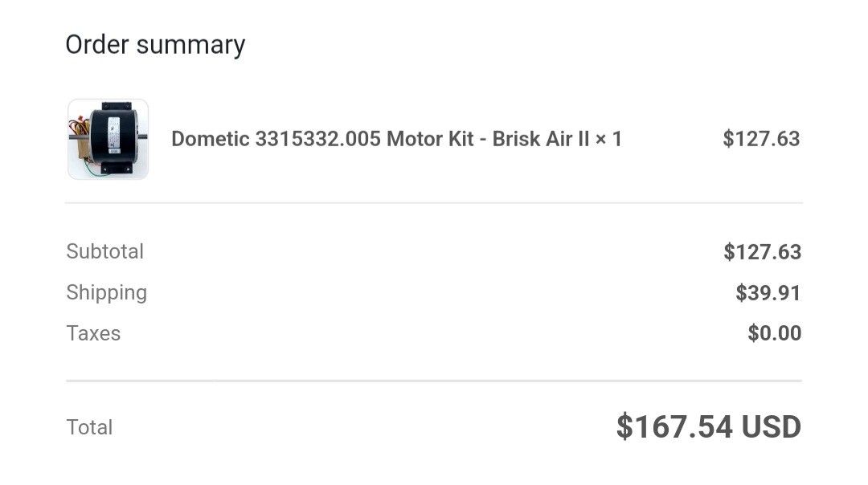Click the USD currency code
The image size is (868, 485).
(771, 426)
